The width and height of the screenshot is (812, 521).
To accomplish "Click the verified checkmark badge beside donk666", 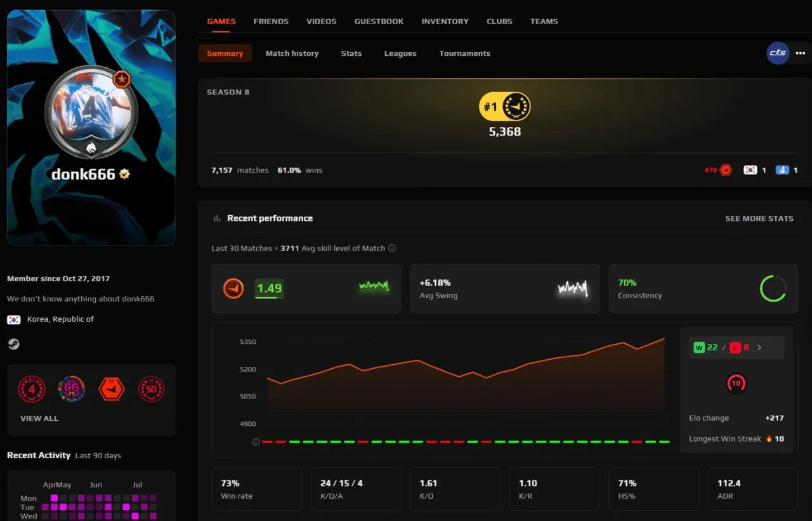I will tap(125, 174).
